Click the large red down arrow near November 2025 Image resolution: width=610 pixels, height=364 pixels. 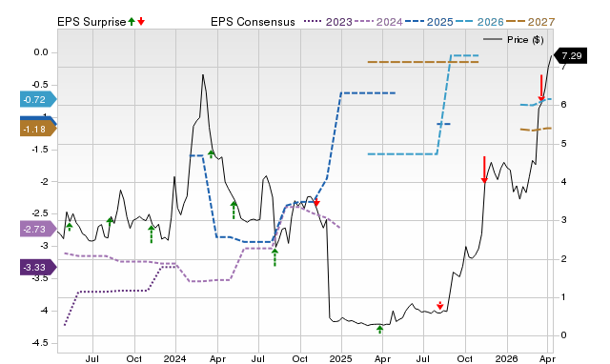(484, 170)
